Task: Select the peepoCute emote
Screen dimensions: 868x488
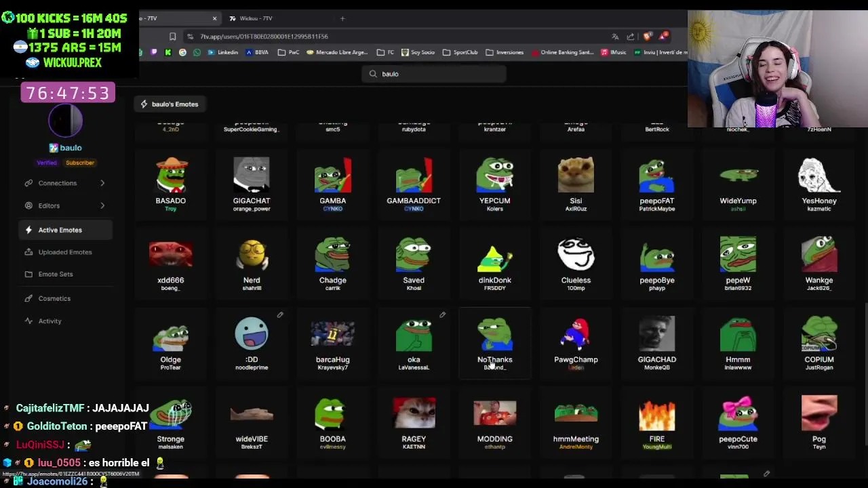Action: (x=738, y=422)
